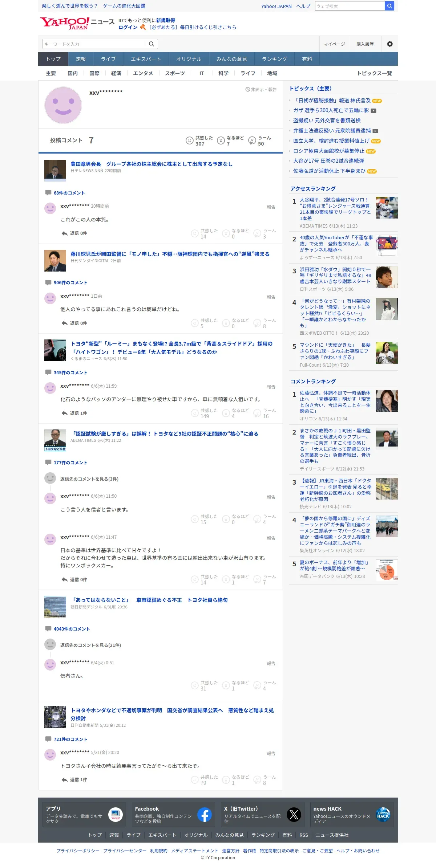Click reply arrow under トヨタさん子会社 comment

coord(65,780)
